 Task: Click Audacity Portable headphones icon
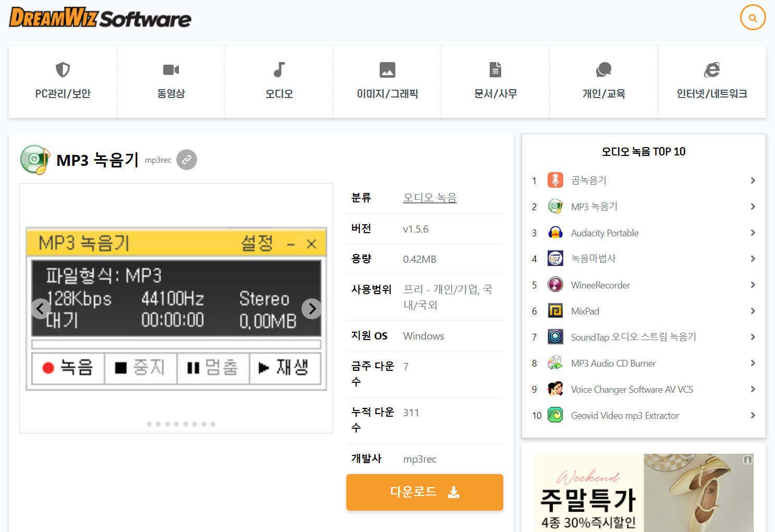(x=555, y=233)
